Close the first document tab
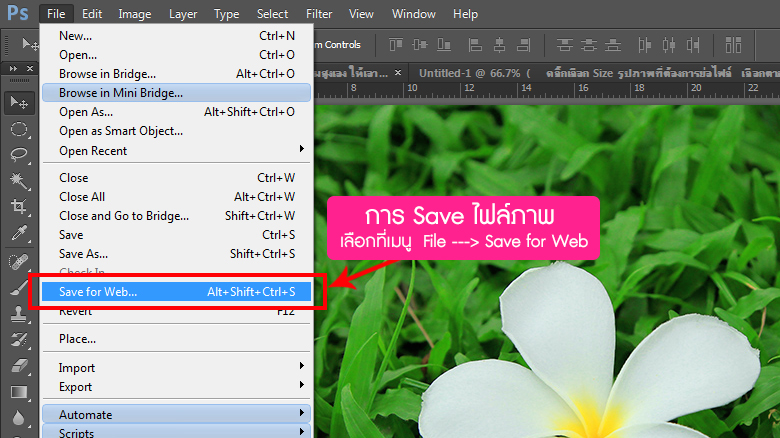 coord(399,73)
